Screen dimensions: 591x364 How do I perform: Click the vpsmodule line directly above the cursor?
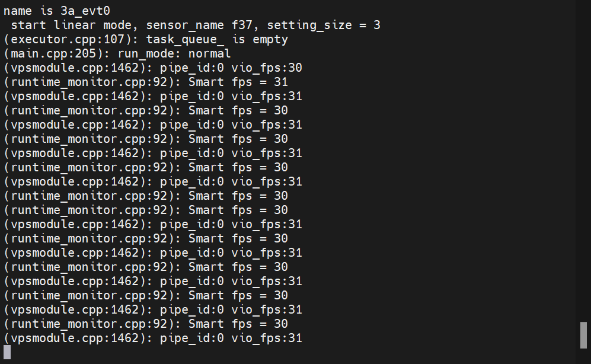point(153,338)
